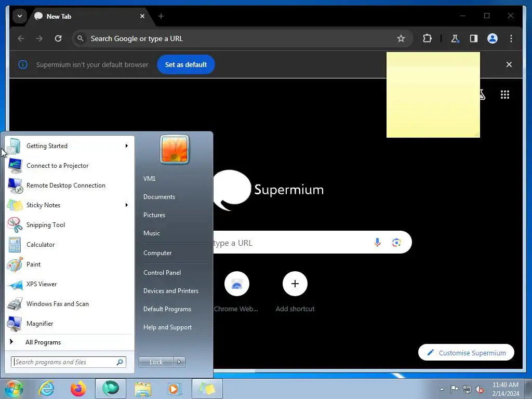
Task: Click the Lock button
Action: (156, 362)
